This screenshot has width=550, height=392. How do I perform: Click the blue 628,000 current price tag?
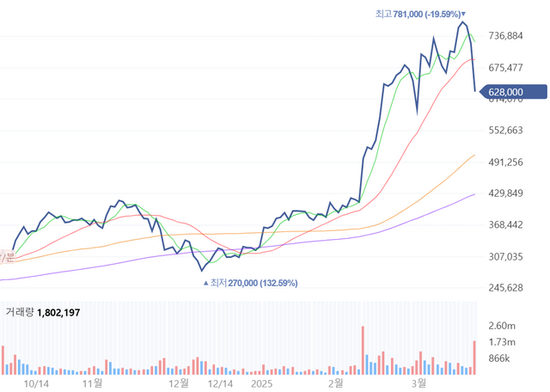point(511,92)
